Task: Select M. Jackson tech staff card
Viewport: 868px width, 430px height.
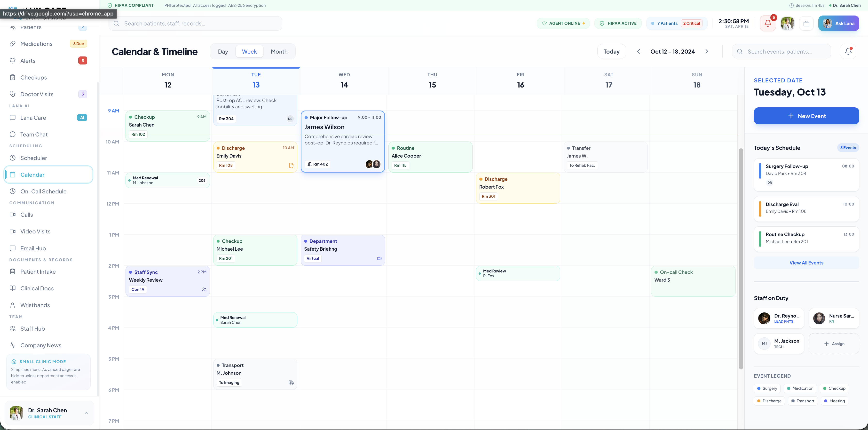Action: pyautogui.click(x=779, y=344)
